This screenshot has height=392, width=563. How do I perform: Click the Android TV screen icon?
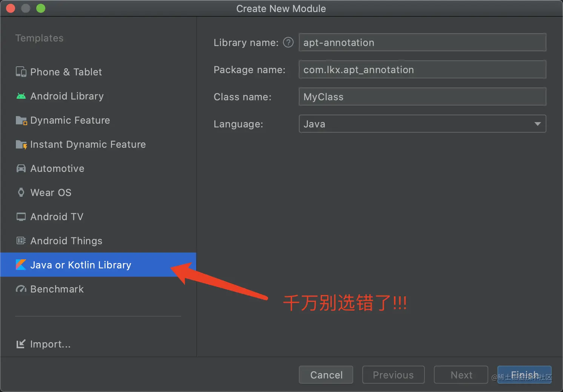(21, 217)
